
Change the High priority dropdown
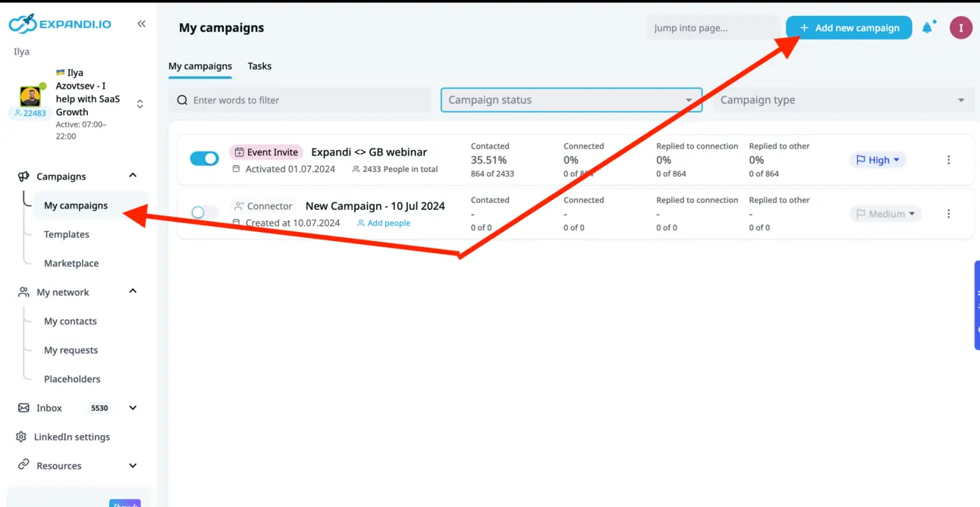tap(878, 160)
